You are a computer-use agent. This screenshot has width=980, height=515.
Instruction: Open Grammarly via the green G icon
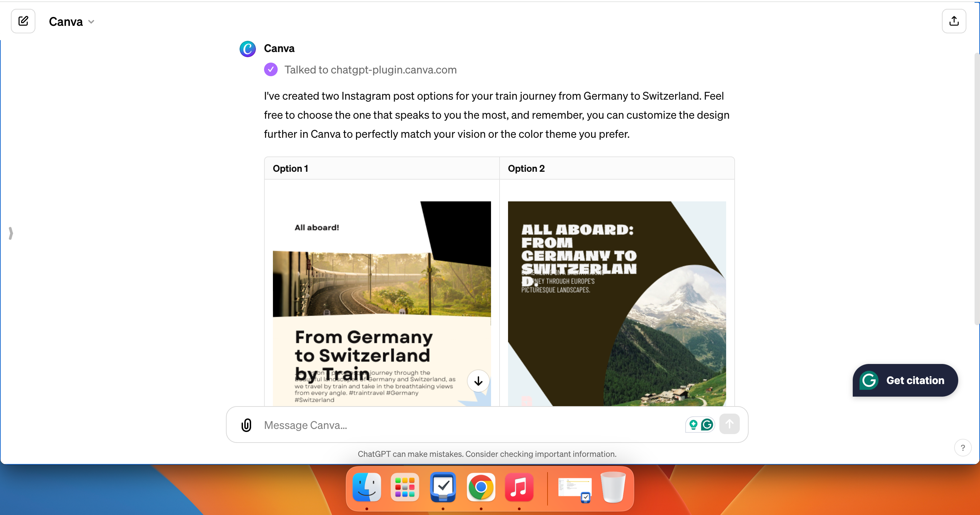pyautogui.click(x=707, y=425)
